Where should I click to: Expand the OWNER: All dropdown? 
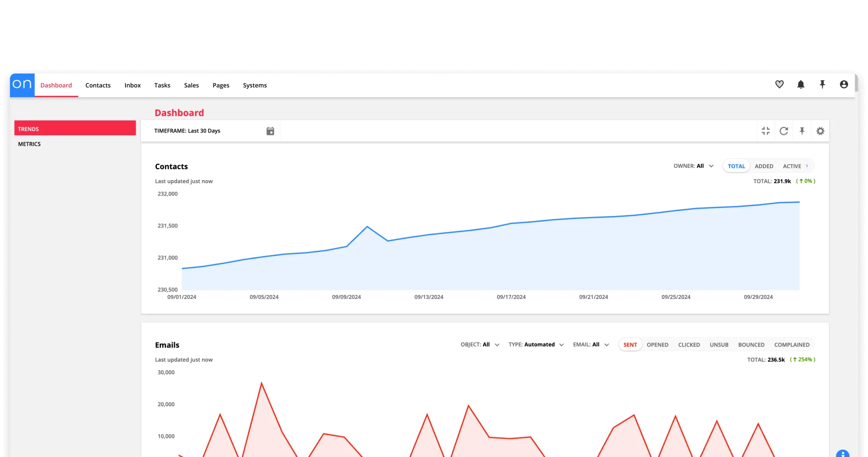[694, 166]
